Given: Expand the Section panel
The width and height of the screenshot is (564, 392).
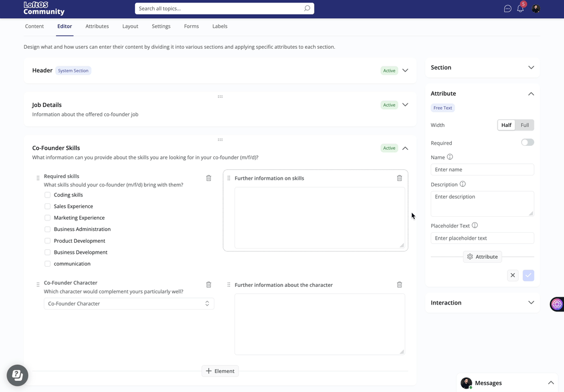Looking at the screenshot, I should [531, 68].
